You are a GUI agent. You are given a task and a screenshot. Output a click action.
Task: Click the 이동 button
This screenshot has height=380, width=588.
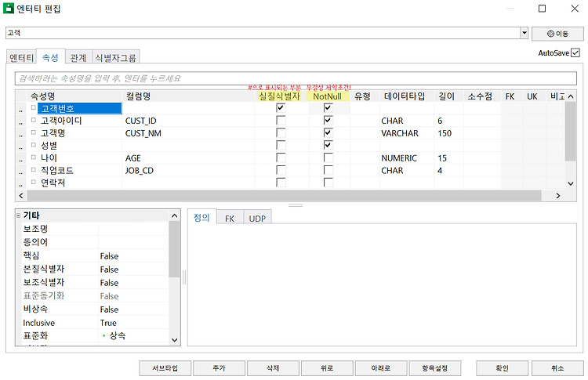(x=557, y=34)
